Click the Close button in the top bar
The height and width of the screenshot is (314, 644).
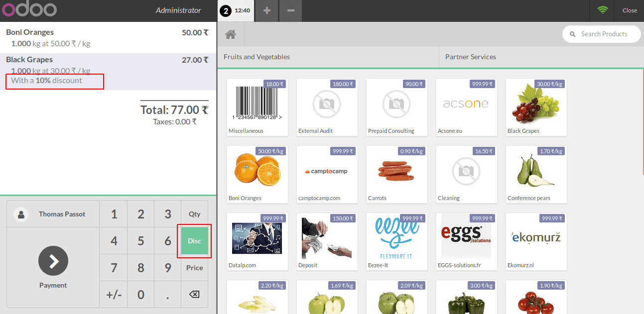[630, 10]
